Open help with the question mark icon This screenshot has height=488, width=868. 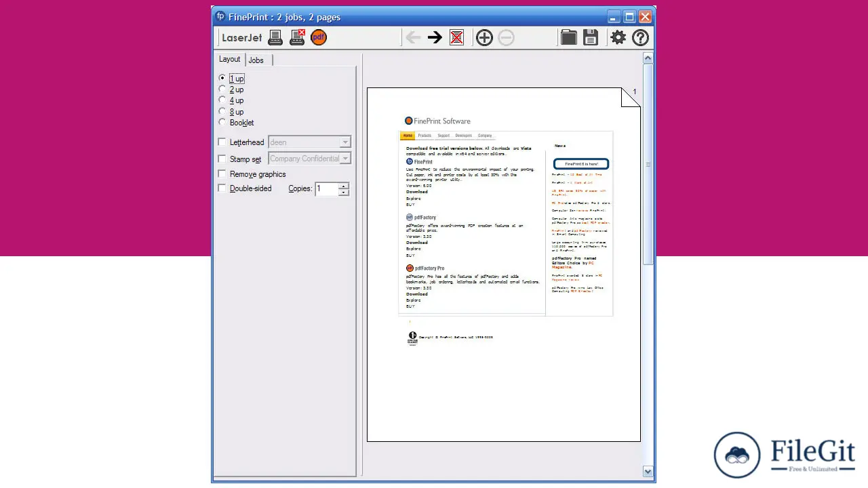641,37
